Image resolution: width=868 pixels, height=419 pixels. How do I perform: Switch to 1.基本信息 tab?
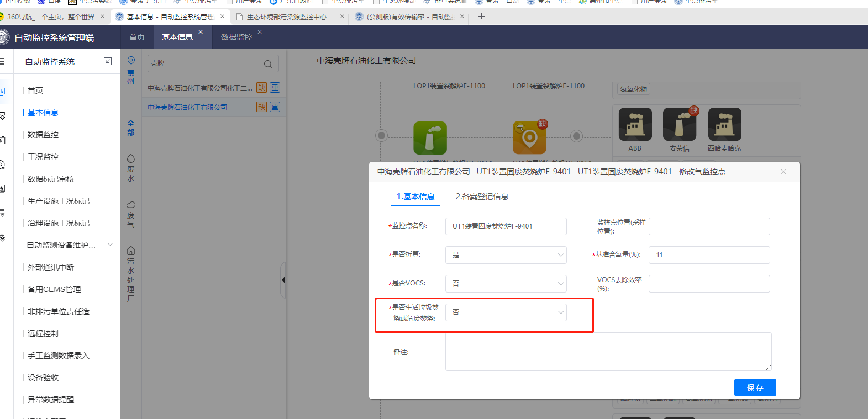[x=415, y=197]
